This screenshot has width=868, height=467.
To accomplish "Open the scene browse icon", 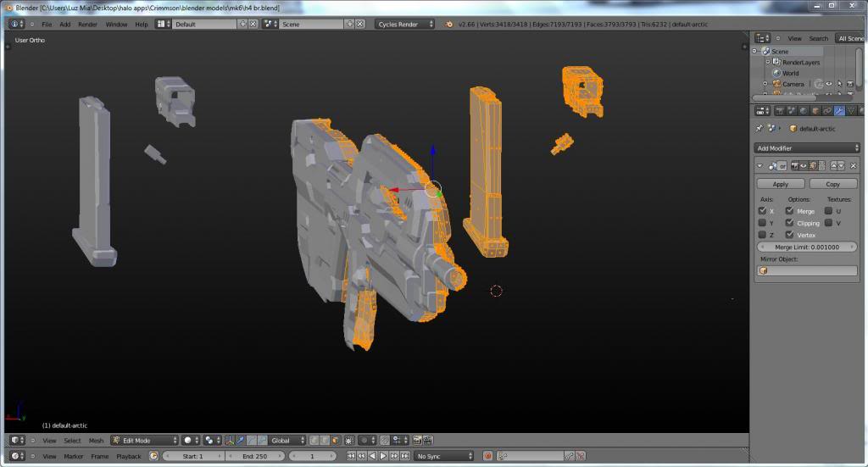I will coord(270,25).
